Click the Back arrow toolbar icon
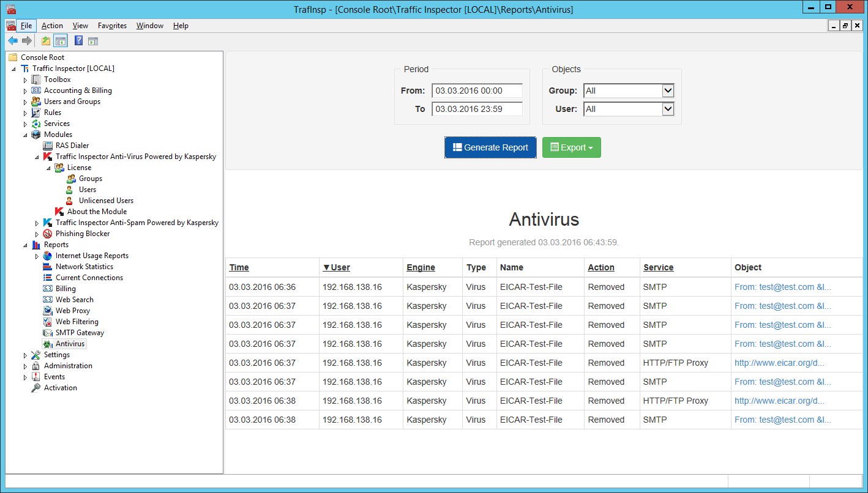Viewport: 868px width, 493px height. (12, 41)
